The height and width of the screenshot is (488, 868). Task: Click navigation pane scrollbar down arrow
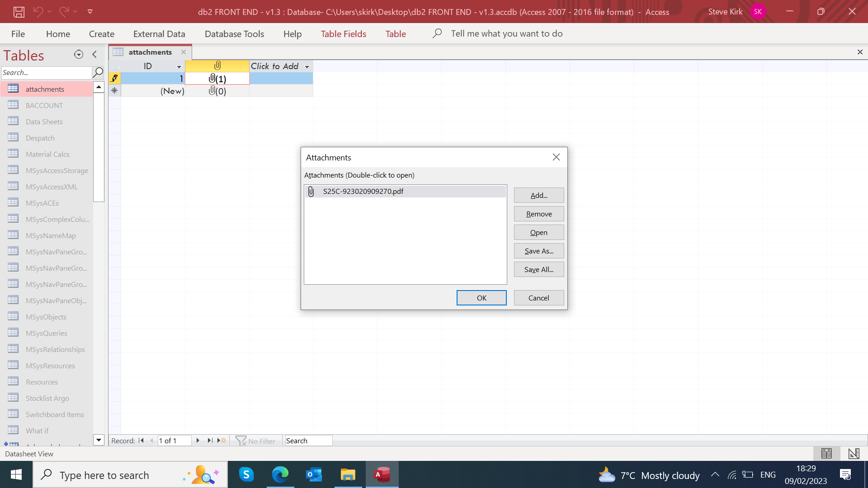pyautogui.click(x=99, y=440)
